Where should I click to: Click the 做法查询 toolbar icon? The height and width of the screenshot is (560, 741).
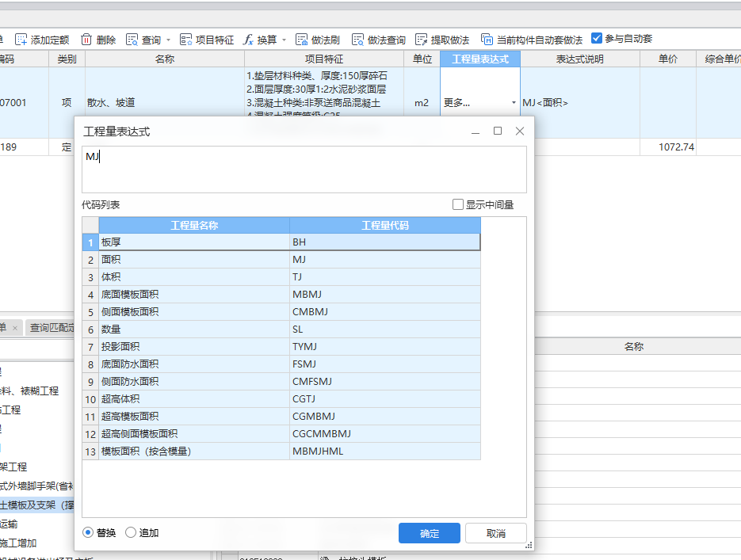click(357, 40)
